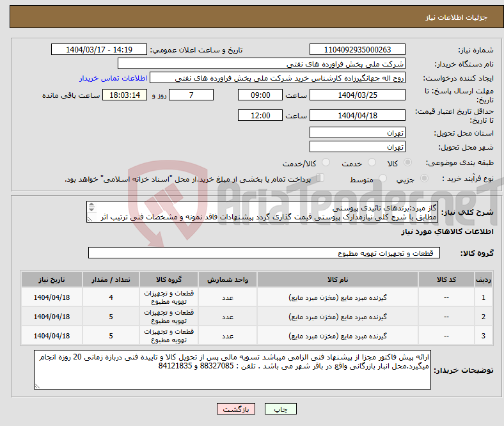Click the تعداد / مقدار column header

point(111,280)
